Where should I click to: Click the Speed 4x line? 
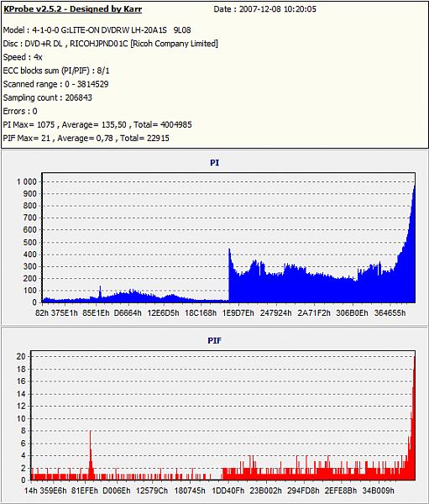23,57
